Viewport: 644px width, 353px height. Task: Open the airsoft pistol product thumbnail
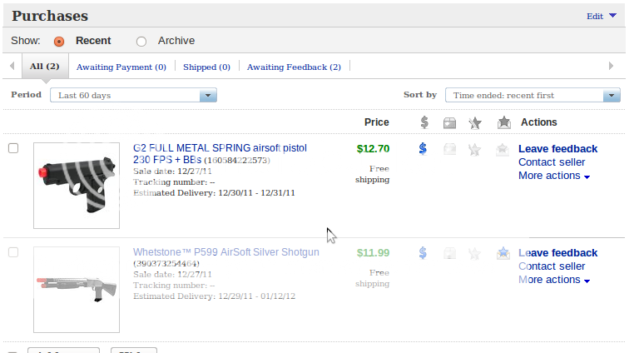(76, 185)
